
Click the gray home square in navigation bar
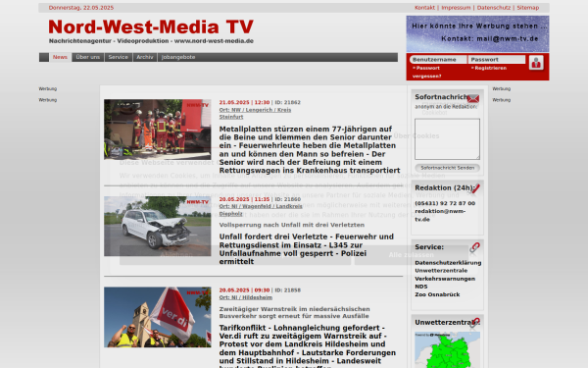pyautogui.click(x=44, y=57)
